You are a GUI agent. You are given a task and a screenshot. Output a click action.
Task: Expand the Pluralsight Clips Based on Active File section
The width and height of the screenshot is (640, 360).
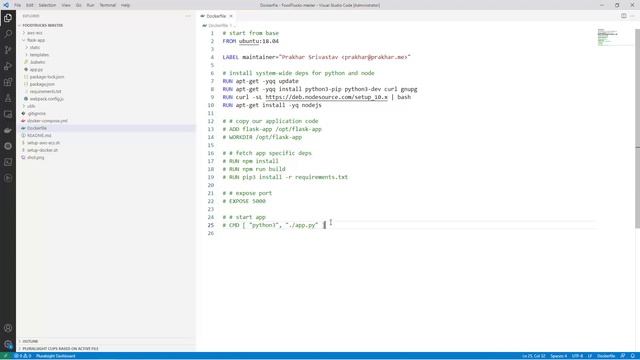coord(60,349)
